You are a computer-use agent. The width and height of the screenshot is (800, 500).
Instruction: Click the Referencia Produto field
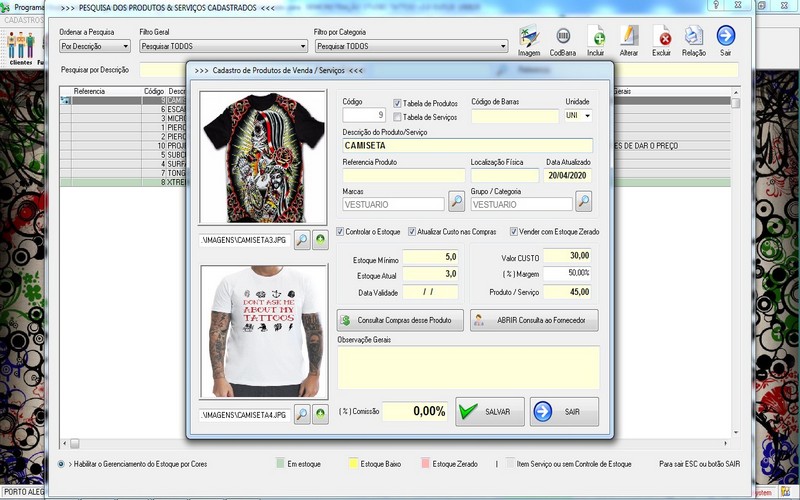pos(404,176)
